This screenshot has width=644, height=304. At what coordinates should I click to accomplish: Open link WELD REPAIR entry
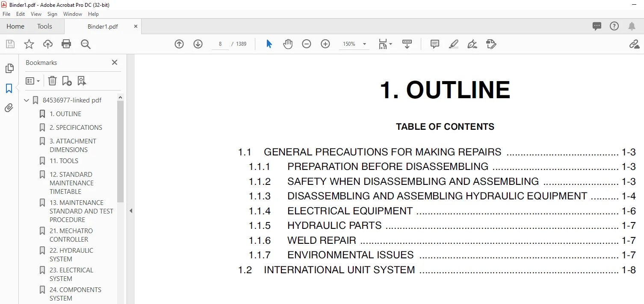pyautogui.click(x=322, y=240)
